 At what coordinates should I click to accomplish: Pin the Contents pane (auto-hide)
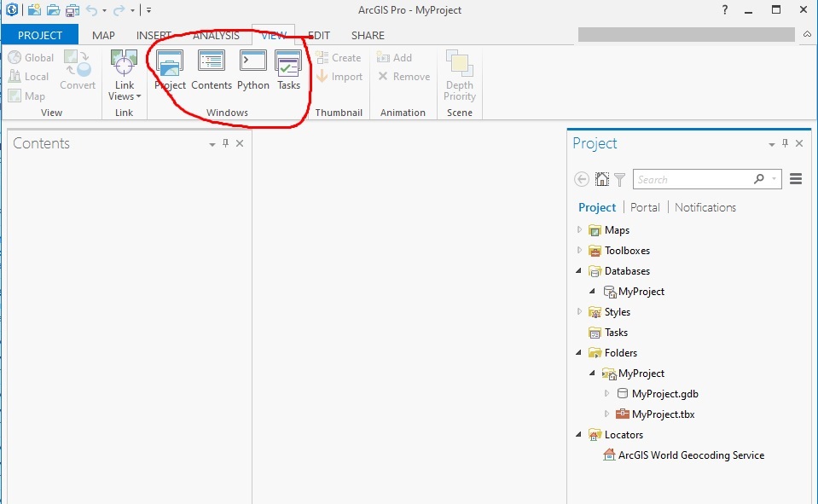[225, 143]
